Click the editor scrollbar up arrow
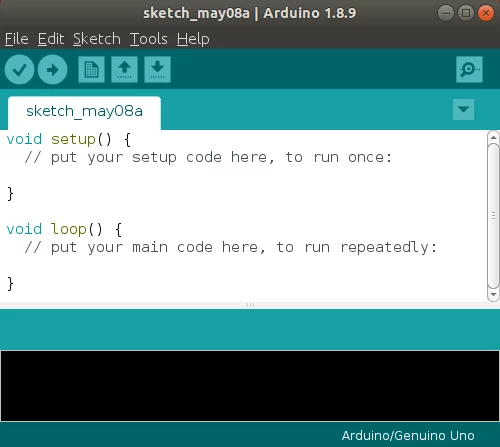 point(493,137)
